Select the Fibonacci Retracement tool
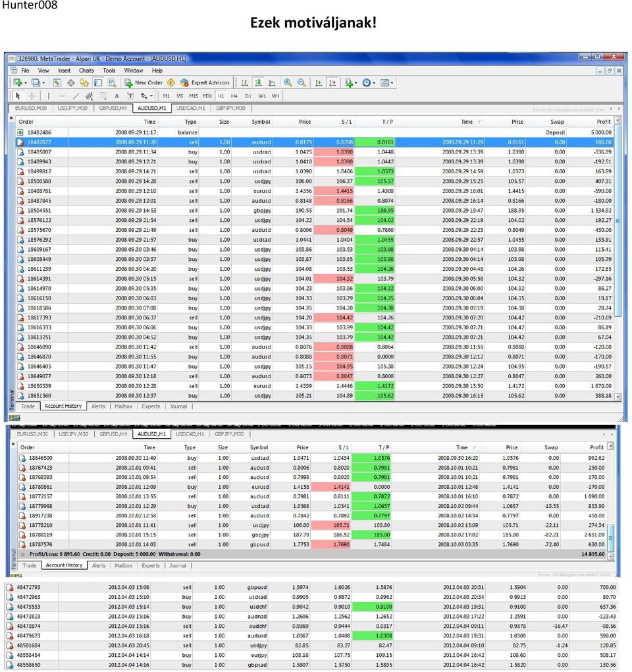Screen dimensions: 632x672 pyautogui.click(x=103, y=96)
